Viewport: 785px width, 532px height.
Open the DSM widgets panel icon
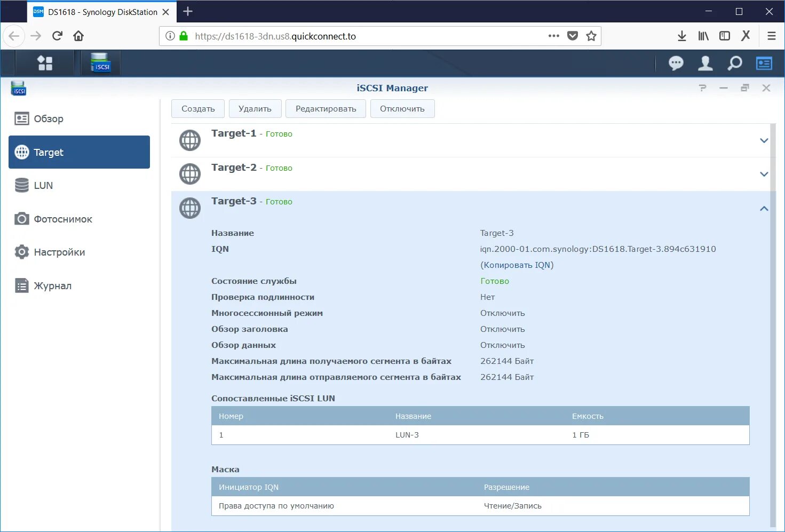tap(764, 63)
